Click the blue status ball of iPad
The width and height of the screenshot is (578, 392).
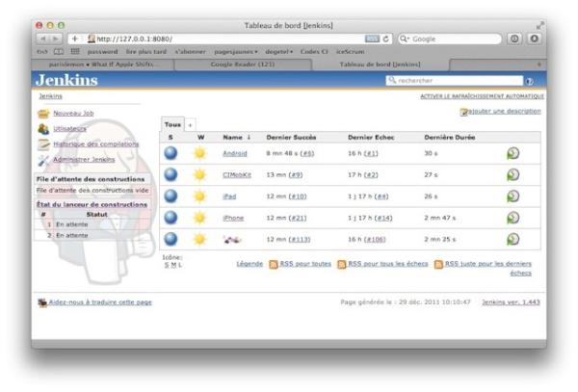[171, 196]
